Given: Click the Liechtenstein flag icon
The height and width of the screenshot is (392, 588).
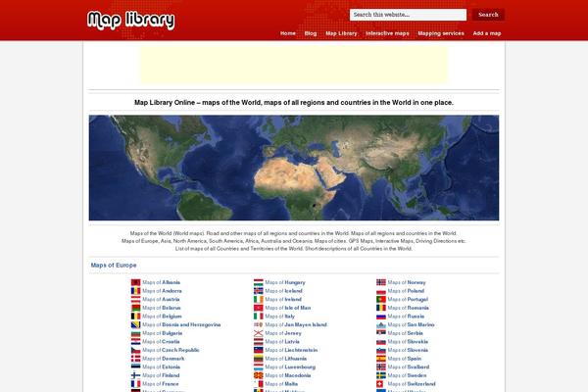Looking at the screenshot, I should (259, 350).
